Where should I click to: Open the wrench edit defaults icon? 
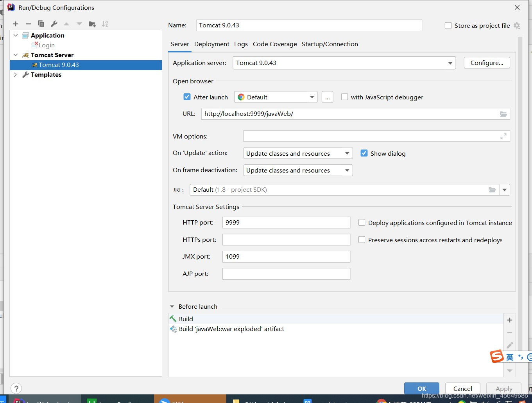(54, 24)
